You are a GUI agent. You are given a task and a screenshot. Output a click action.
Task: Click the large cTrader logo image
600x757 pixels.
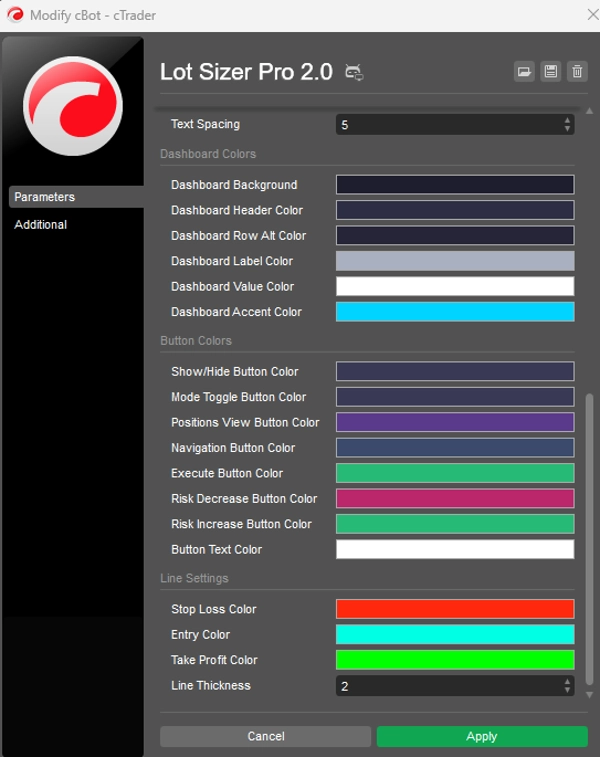[x=73, y=106]
